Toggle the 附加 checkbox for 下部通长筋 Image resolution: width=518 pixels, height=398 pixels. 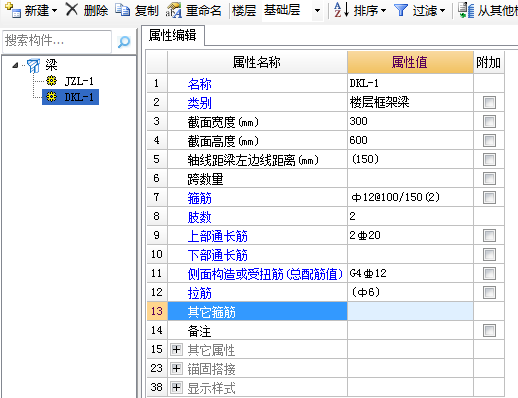(489, 254)
